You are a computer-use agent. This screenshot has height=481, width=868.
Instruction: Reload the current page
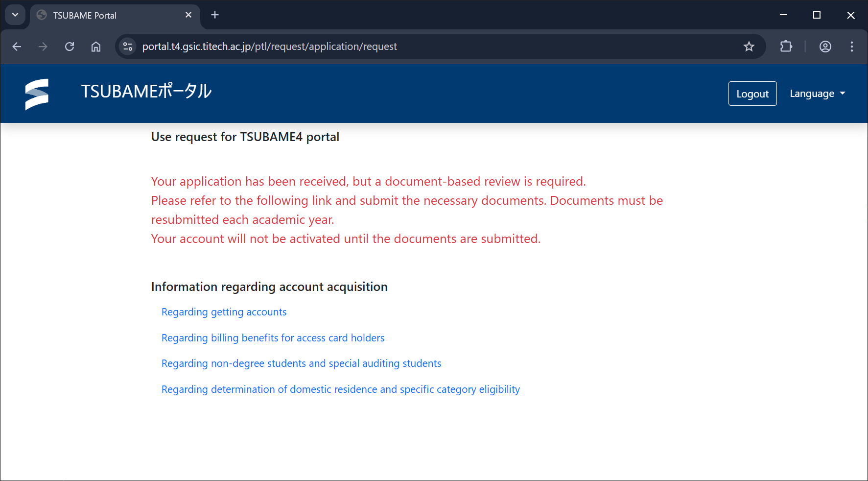70,47
